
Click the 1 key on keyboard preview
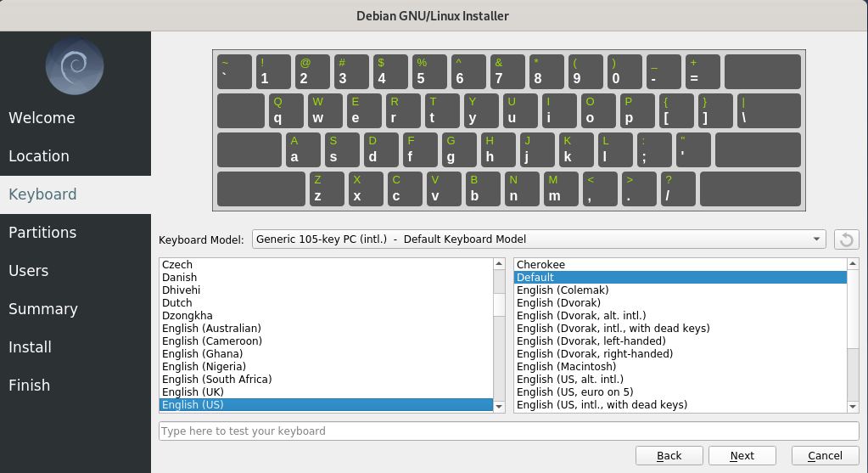pyautogui.click(x=273, y=71)
